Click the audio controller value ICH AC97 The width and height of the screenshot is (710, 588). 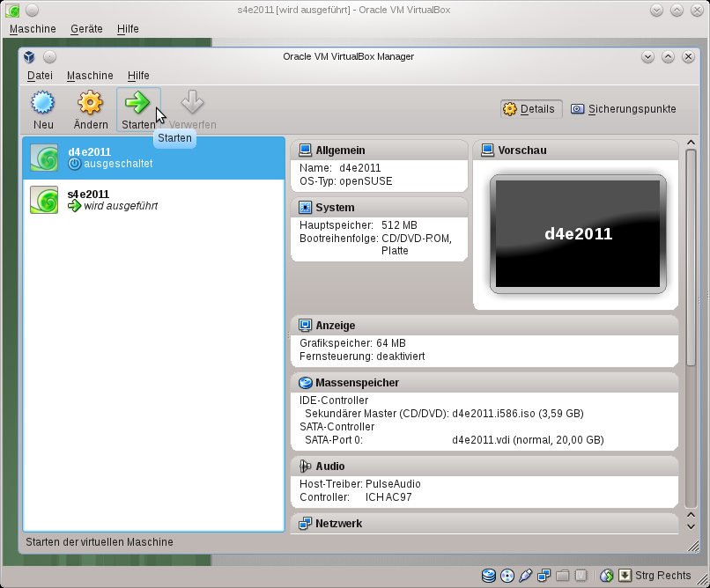click(x=388, y=497)
